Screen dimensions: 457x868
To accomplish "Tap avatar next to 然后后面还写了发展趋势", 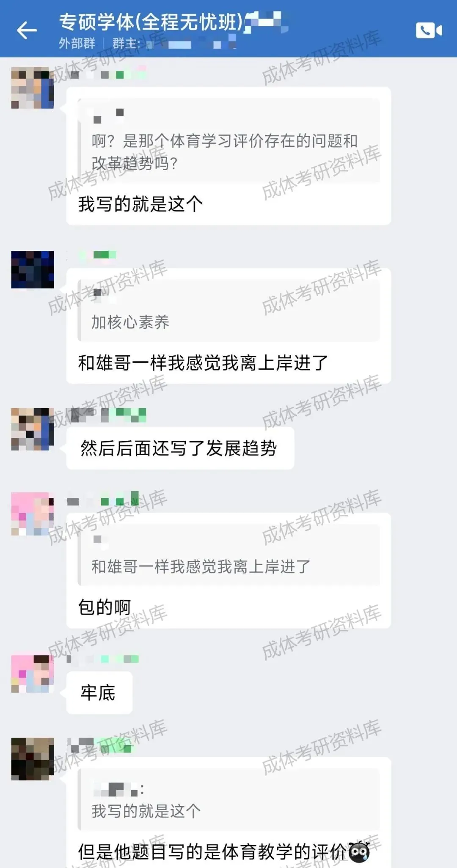I will coord(33,429).
